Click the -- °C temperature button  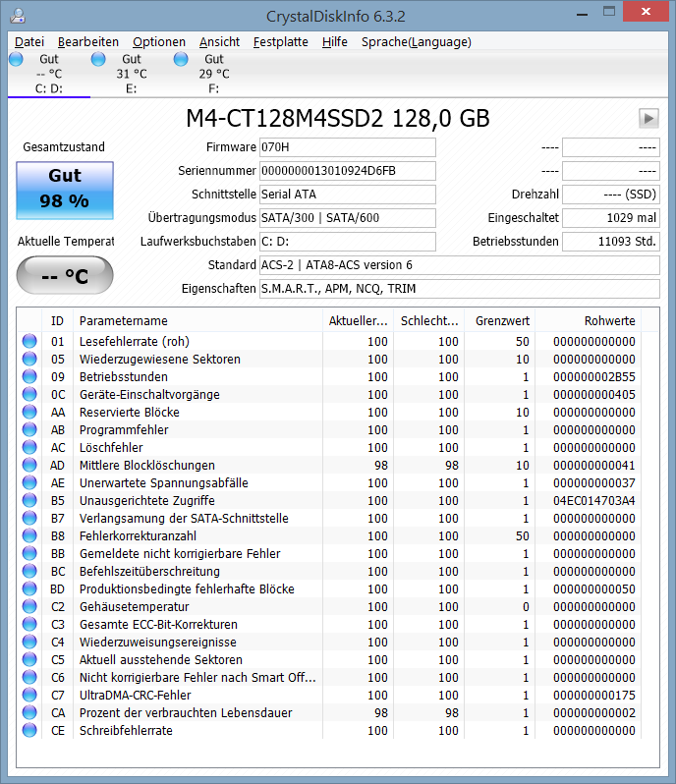click(65, 275)
